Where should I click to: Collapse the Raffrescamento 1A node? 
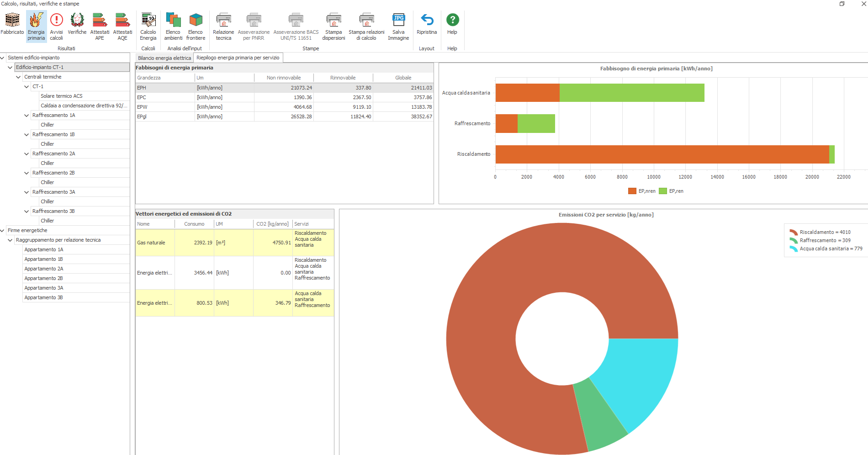(x=26, y=116)
